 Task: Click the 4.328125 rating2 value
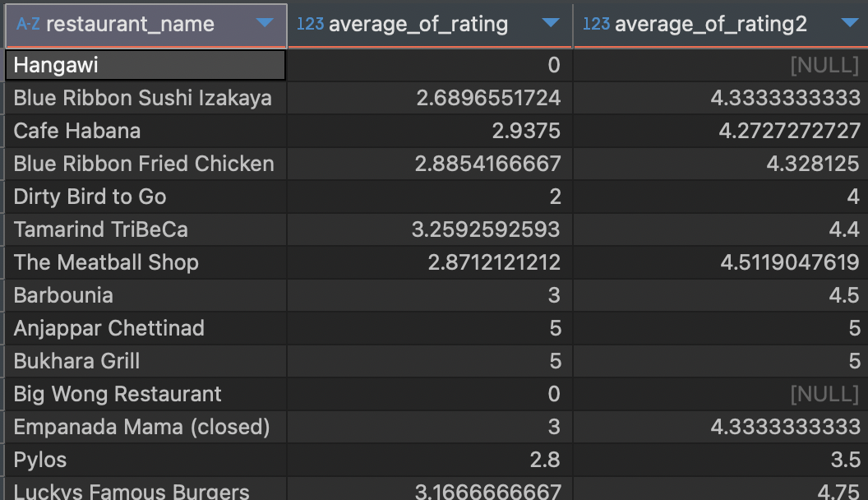[x=813, y=164]
